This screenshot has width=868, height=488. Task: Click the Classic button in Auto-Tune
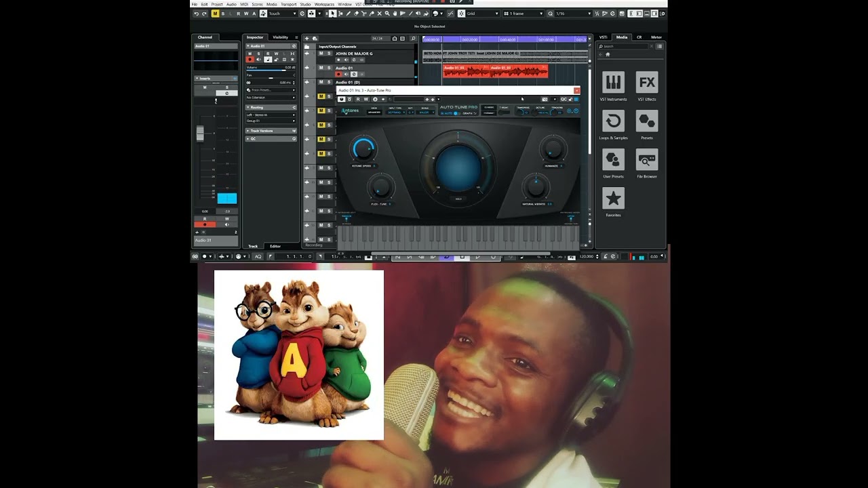(489, 107)
